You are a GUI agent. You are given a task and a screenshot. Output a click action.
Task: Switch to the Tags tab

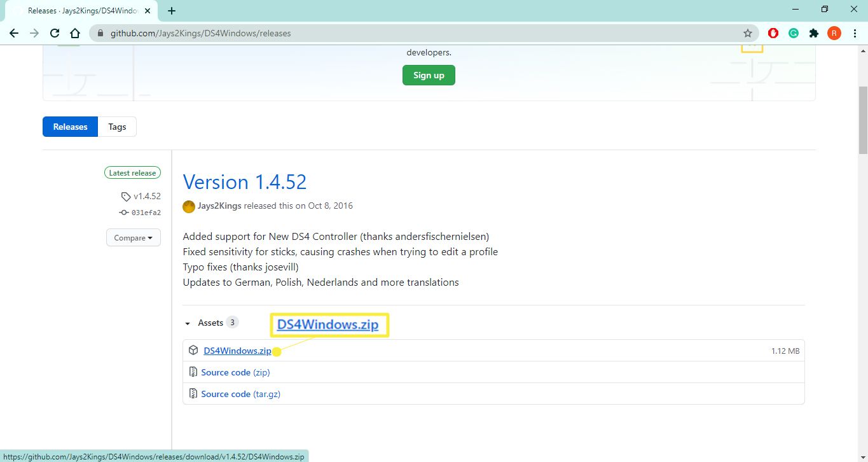click(x=117, y=127)
